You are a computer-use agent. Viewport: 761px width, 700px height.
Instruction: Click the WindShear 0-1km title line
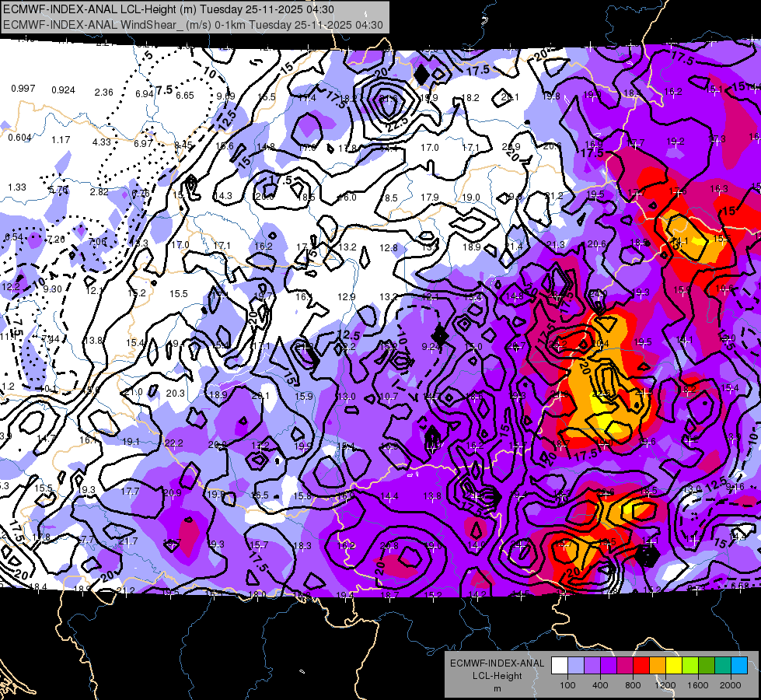[193, 25]
